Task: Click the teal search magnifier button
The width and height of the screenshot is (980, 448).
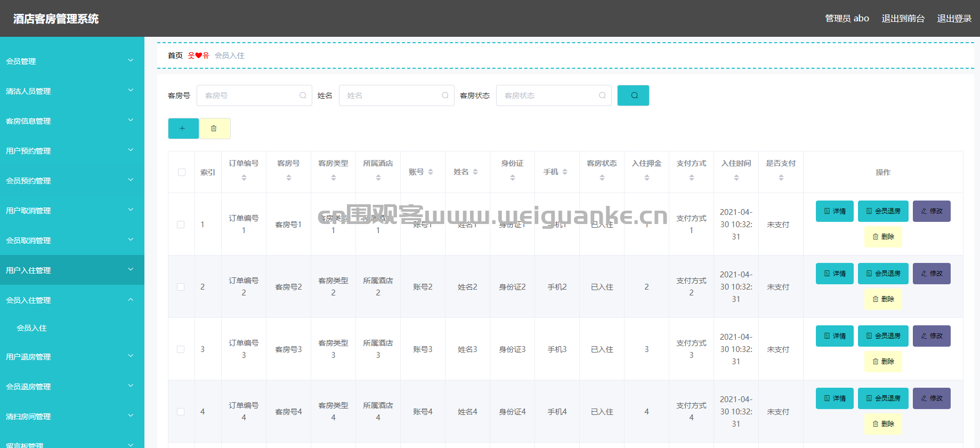Action: pyautogui.click(x=633, y=95)
